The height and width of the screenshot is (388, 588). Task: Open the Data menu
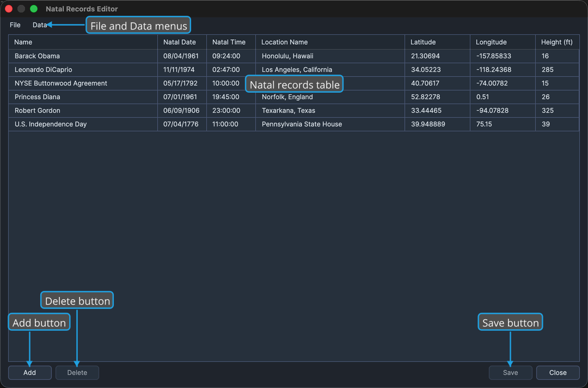tap(39, 25)
